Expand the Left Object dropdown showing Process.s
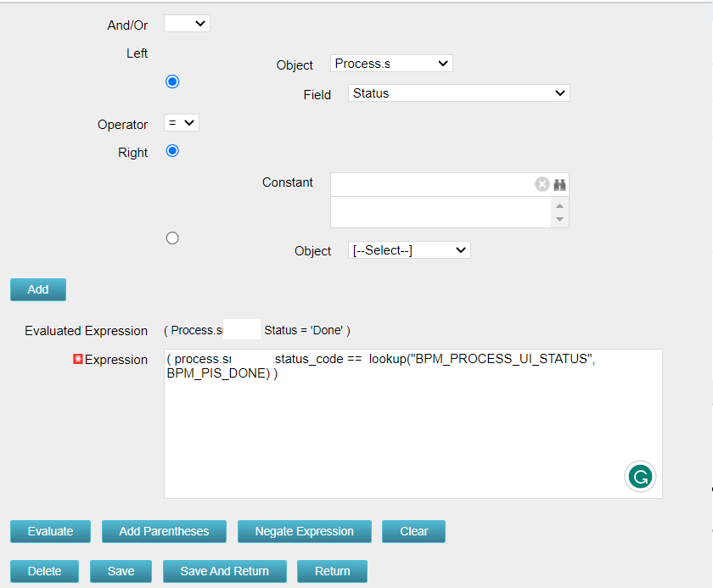 tap(391, 64)
